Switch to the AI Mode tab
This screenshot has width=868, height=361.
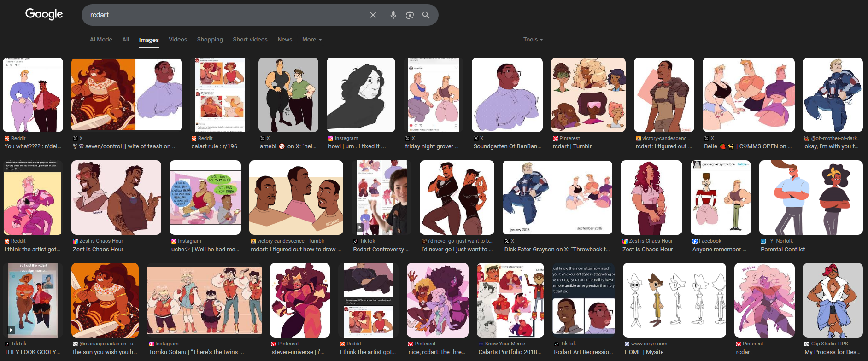[101, 40]
